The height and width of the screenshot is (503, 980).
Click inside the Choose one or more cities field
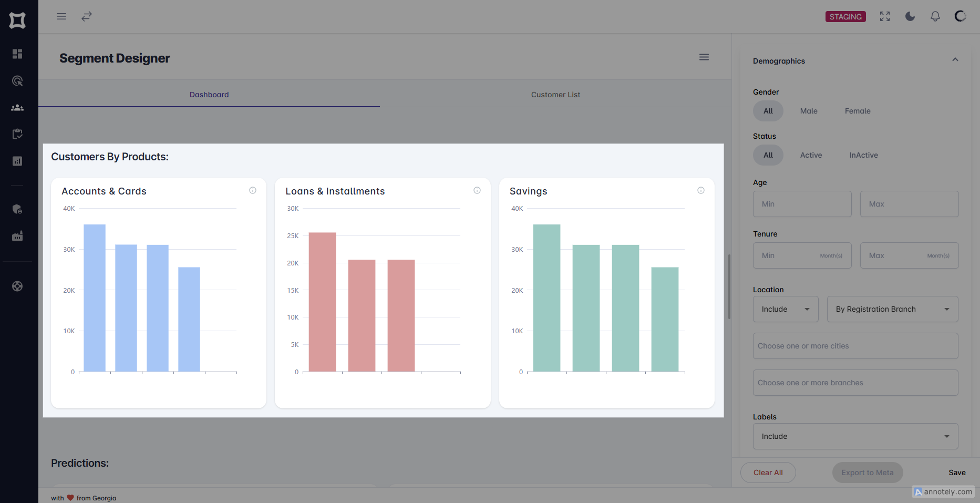[855, 346]
